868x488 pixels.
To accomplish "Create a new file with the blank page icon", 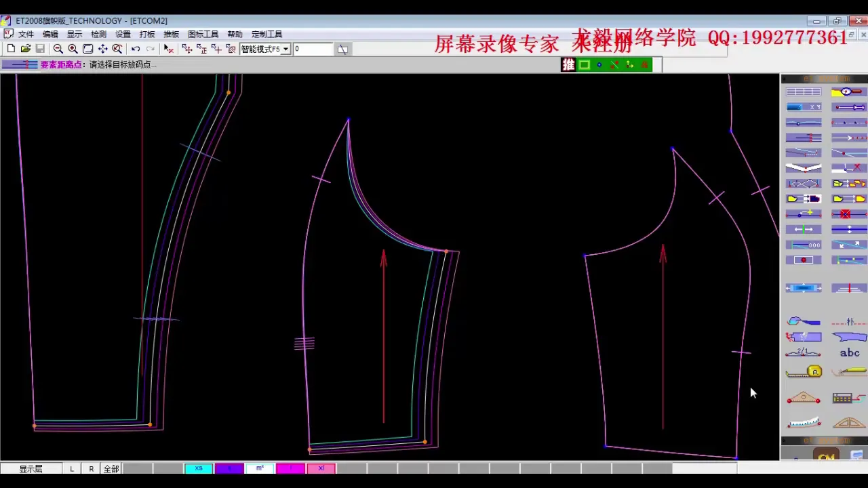I will point(11,49).
